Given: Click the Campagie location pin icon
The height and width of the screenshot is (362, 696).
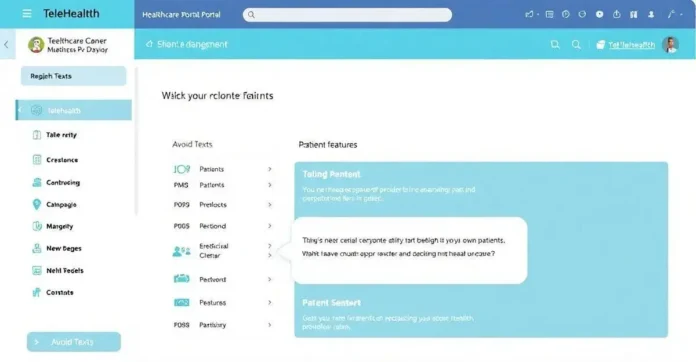Looking at the screenshot, I should pos(37,205).
